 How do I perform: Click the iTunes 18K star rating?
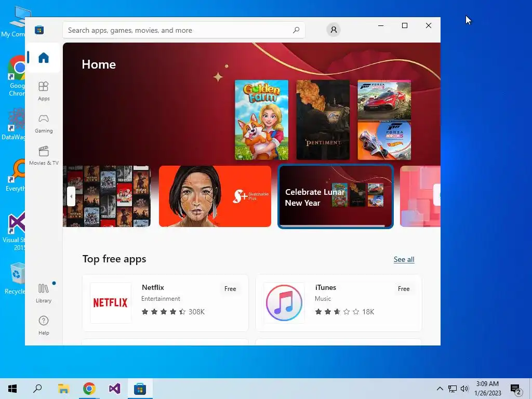coord(344,312)
